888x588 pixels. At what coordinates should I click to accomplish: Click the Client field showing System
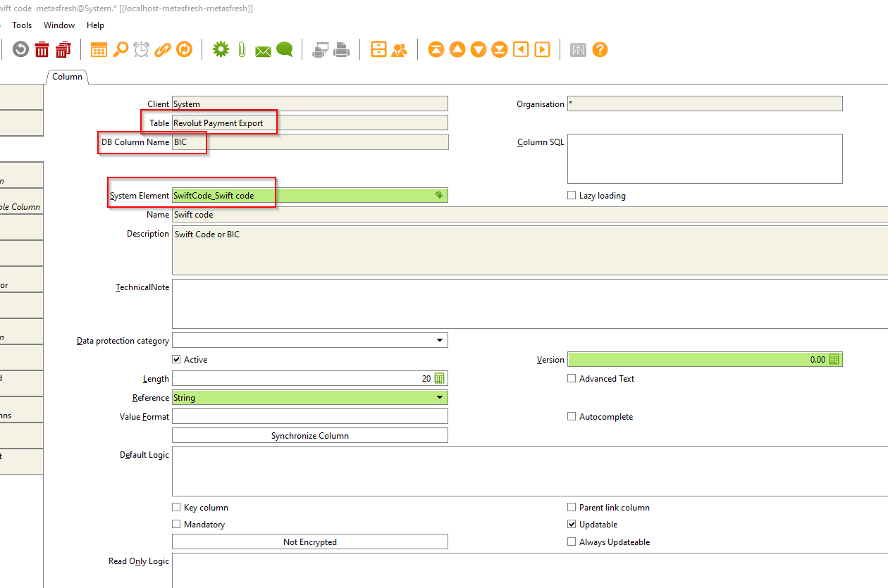point(310,104)
